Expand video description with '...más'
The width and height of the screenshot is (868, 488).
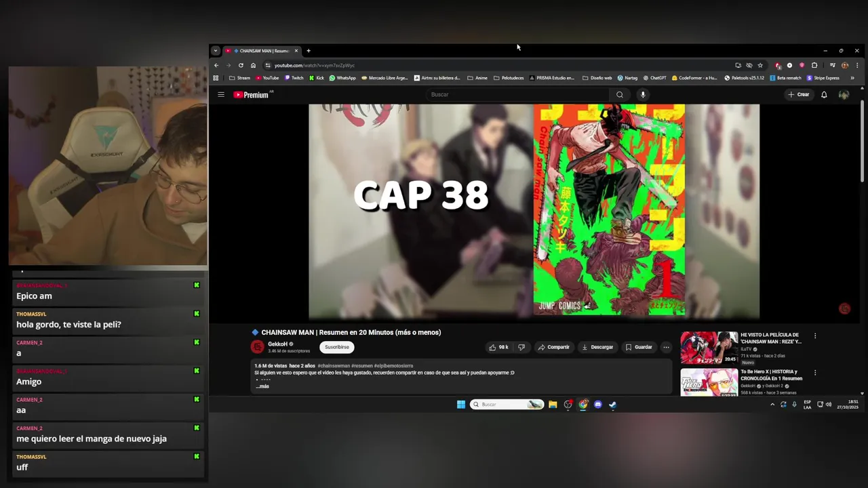point(262,386)
